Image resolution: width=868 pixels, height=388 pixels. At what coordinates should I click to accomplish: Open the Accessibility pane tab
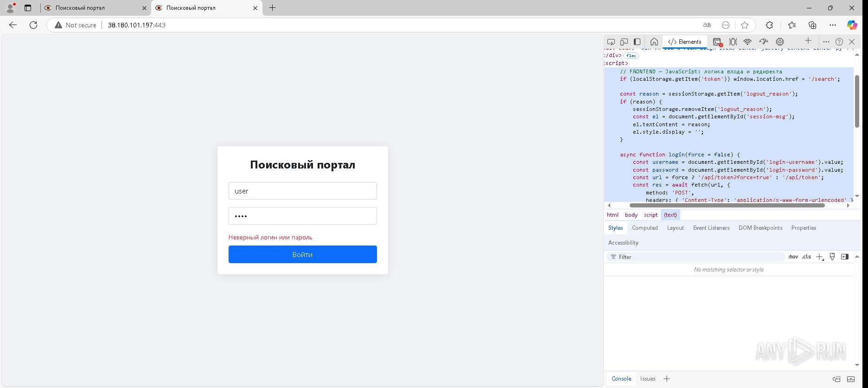tap(623, 243)
